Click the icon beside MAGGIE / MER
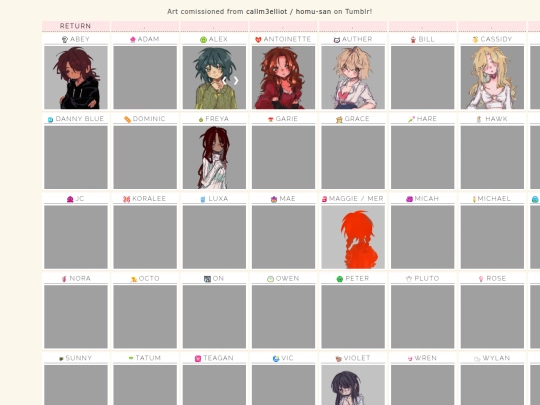Screen dimensions: 540x405 pos(324,199)
